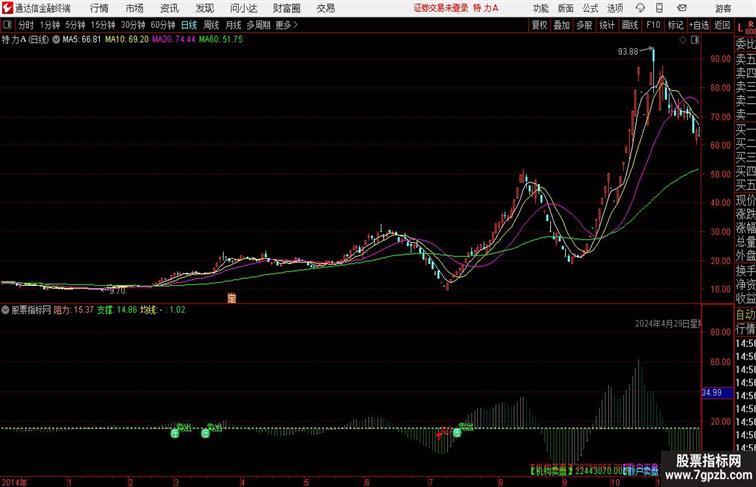Click the 标记 mark button
Viewport: 756px width, 487px height.
pos(675,25)
